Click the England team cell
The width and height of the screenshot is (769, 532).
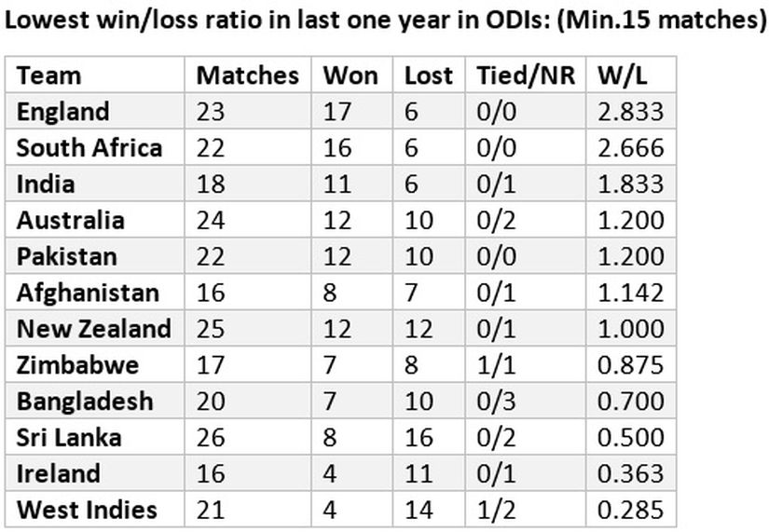pyautogui.click(x=62, y=113)
